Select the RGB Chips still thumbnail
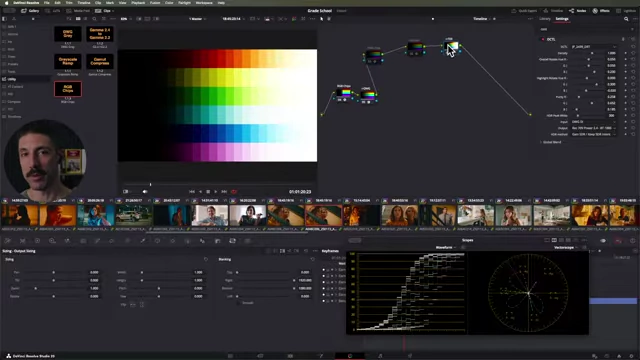This screenshot has height=360, width=640. click(x=68, y=89)
